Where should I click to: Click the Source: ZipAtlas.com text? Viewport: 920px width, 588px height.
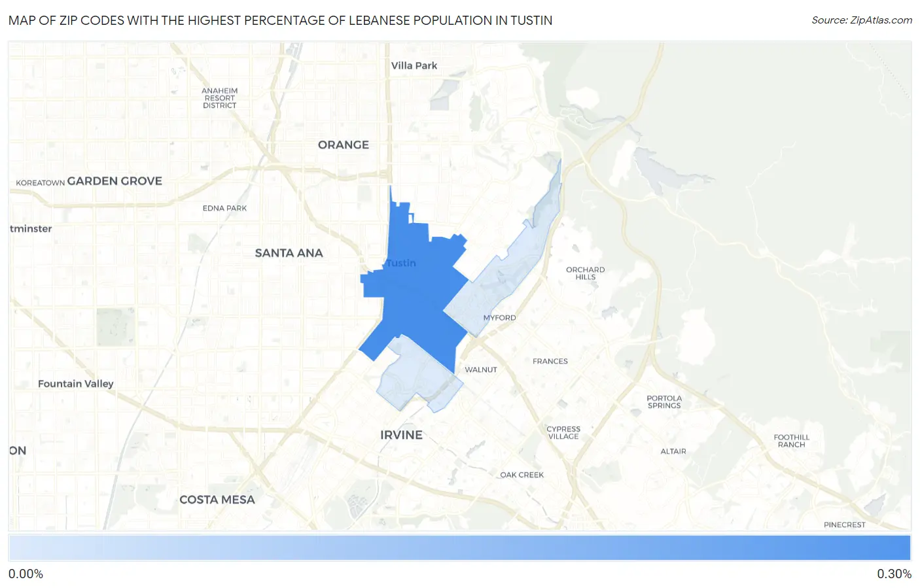[x=862, y=20]
